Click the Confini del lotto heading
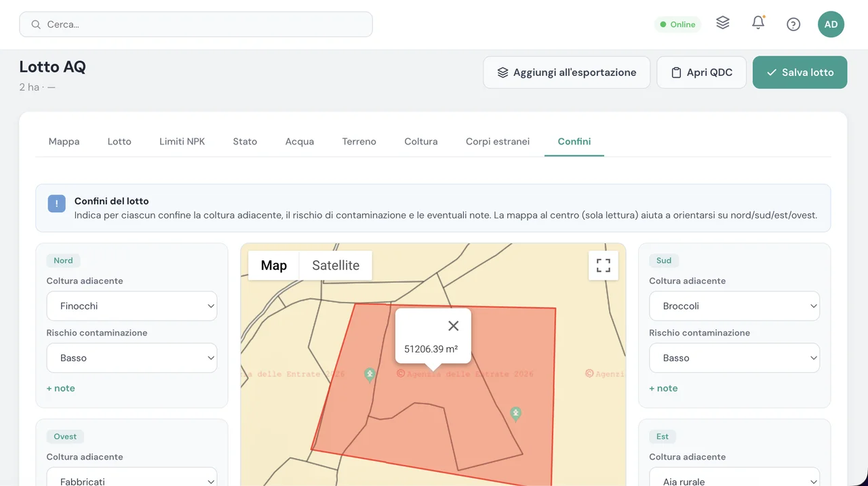 click(111, 201)
